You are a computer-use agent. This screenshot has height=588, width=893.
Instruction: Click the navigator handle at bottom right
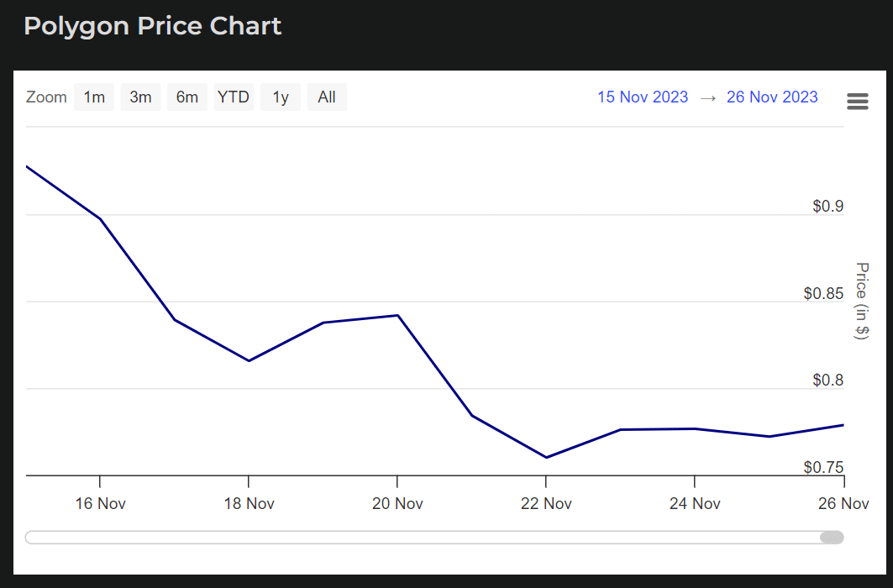[x=832, y=537]
